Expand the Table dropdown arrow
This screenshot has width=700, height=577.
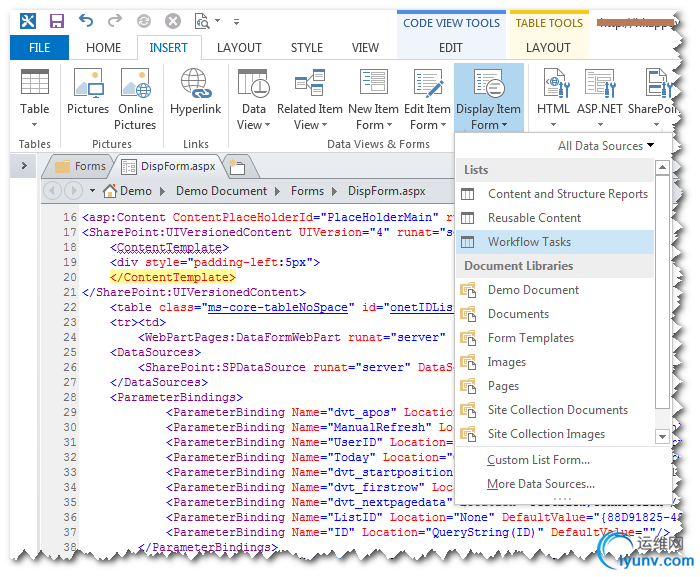click(34, 125)
